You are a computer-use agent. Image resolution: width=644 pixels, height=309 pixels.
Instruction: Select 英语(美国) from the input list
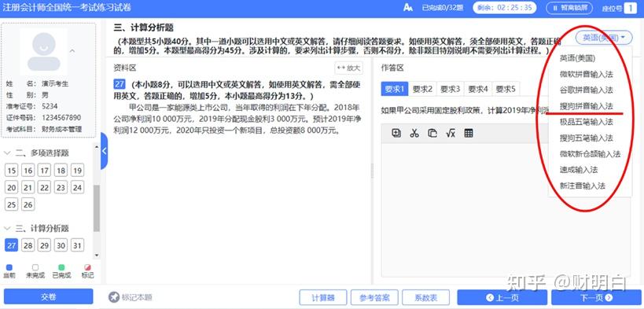click(x=577, y=58)
